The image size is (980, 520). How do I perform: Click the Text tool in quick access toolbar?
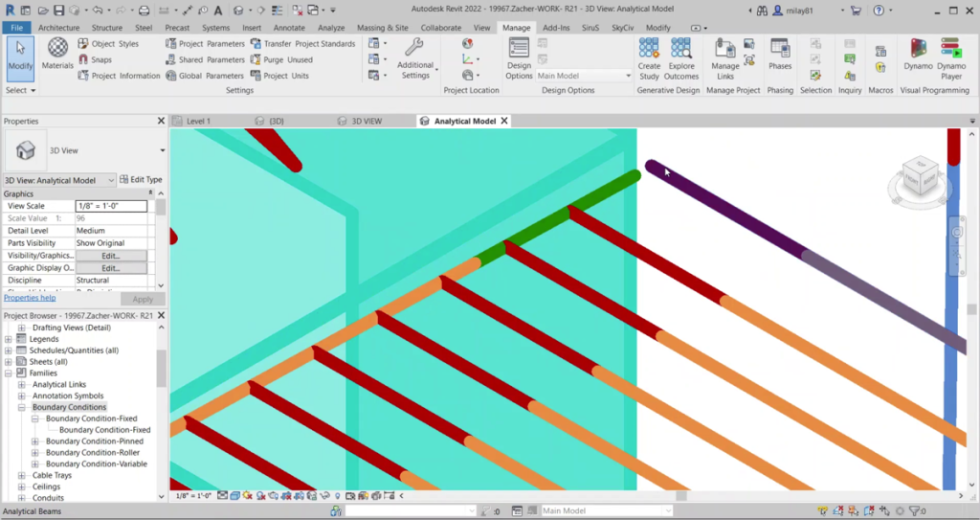[218, 10]
